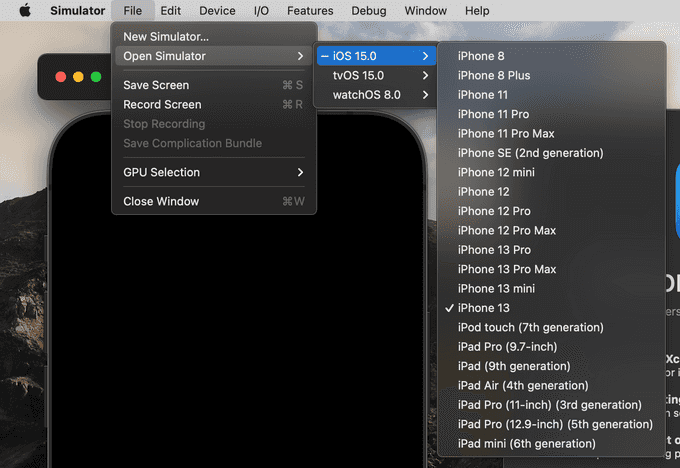Select iPhone 13 Pro Max simulator
The height and width of the screenshot is (468, 680).
point(552,269)
